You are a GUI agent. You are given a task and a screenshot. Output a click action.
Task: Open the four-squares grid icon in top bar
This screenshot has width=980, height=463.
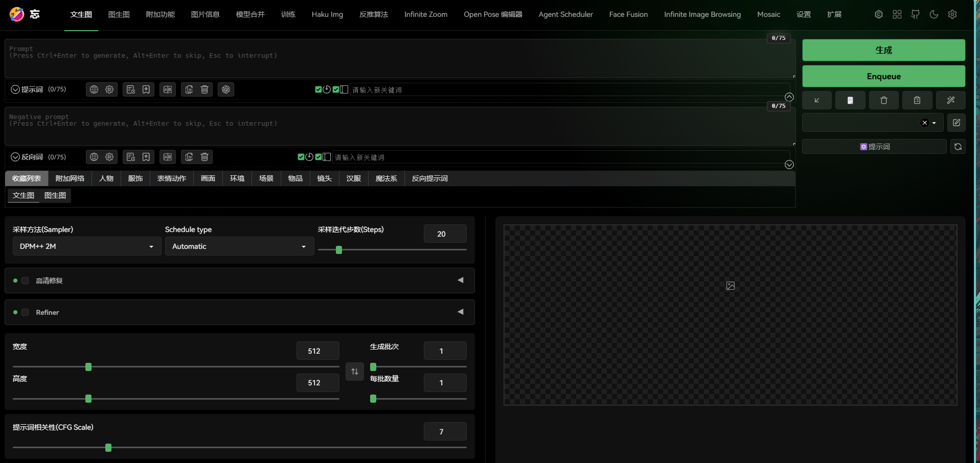[897, 14]
